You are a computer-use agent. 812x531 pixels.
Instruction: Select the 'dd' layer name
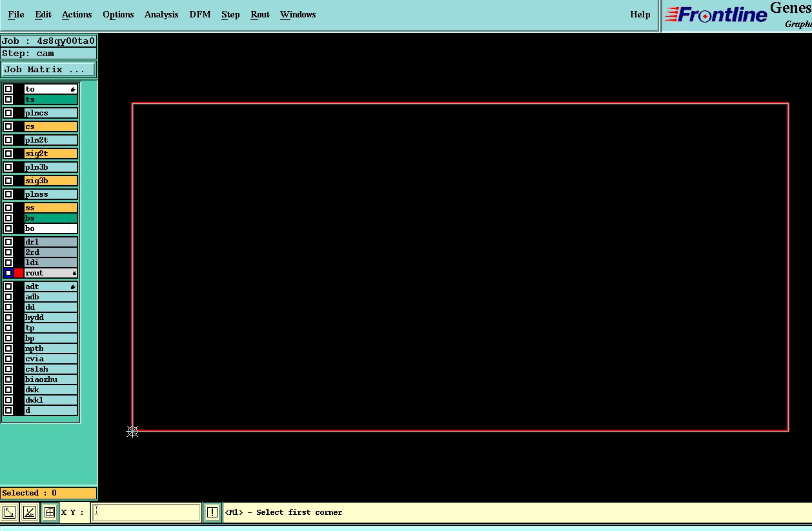pos(51,307)
